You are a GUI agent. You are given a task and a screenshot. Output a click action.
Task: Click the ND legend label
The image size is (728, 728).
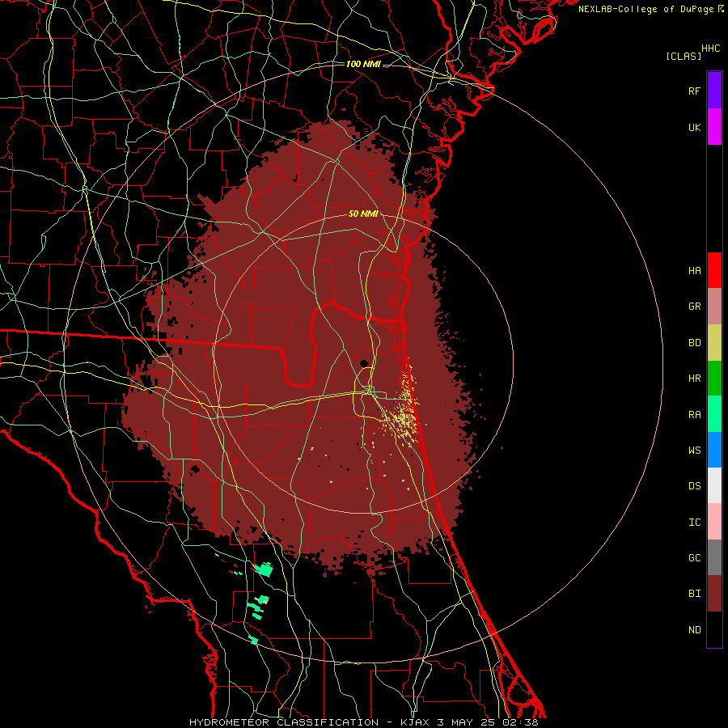click(x=694, y=629)
